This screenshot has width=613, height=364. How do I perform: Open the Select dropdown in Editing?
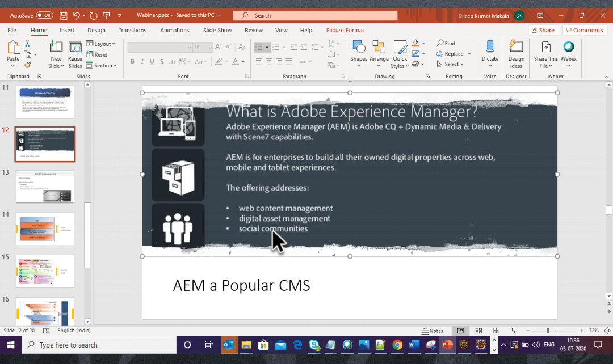451,64
